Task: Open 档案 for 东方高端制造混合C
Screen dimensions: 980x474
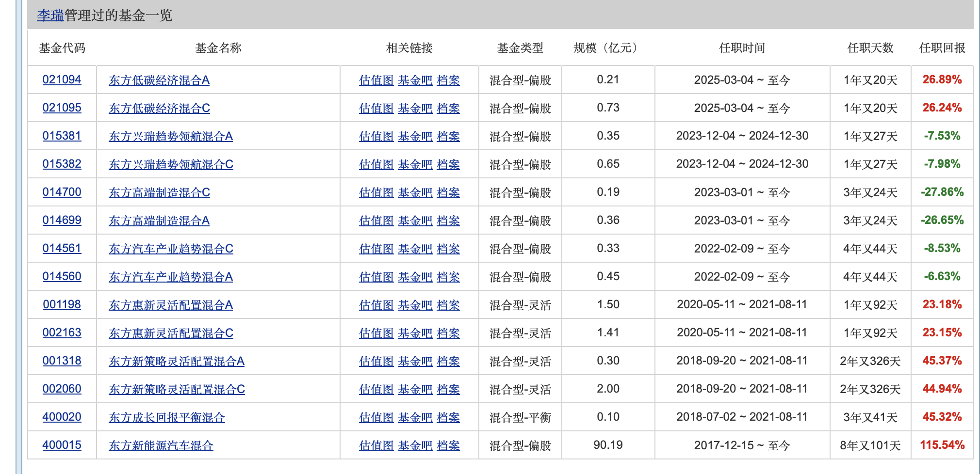Action: tap(448, 192)
